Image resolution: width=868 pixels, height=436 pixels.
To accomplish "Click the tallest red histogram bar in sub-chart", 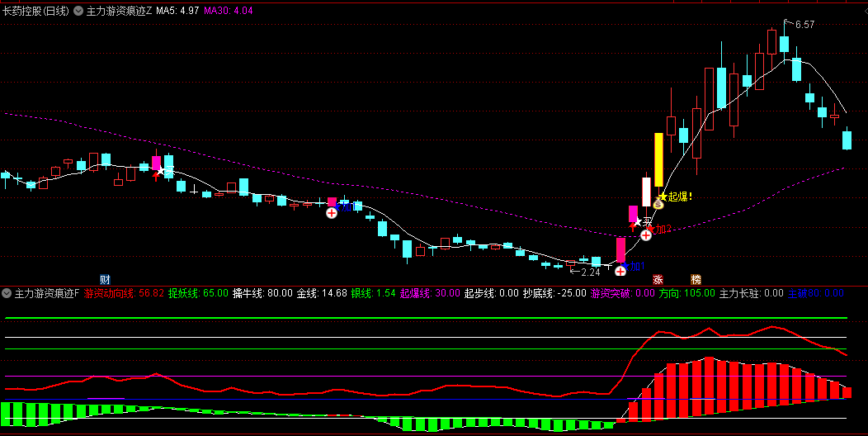I will tap(709, 386).
